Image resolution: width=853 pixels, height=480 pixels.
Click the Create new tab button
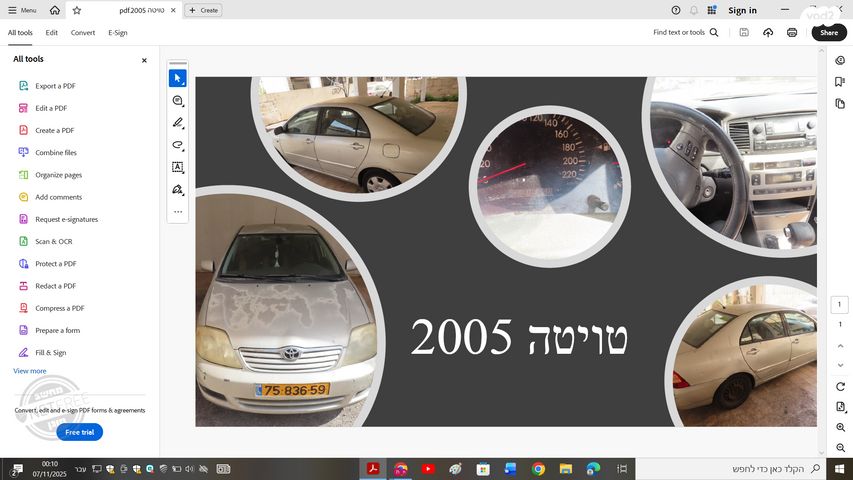[203, 10]
